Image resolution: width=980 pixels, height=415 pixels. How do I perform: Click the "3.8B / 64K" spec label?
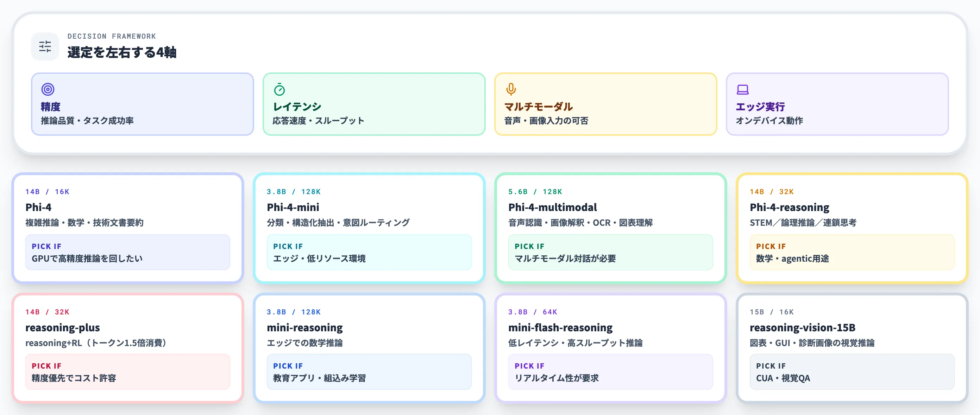point(533,312)
